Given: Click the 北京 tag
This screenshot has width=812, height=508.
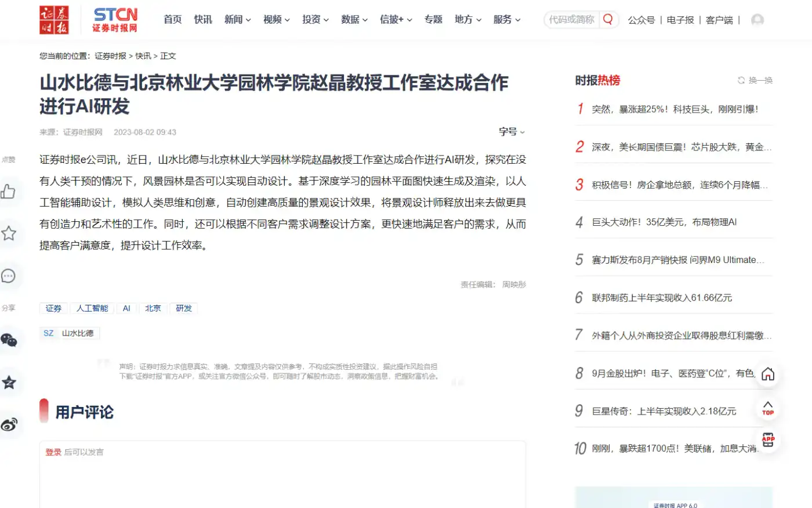Looking at the screenshot, I should pos(153,308).
